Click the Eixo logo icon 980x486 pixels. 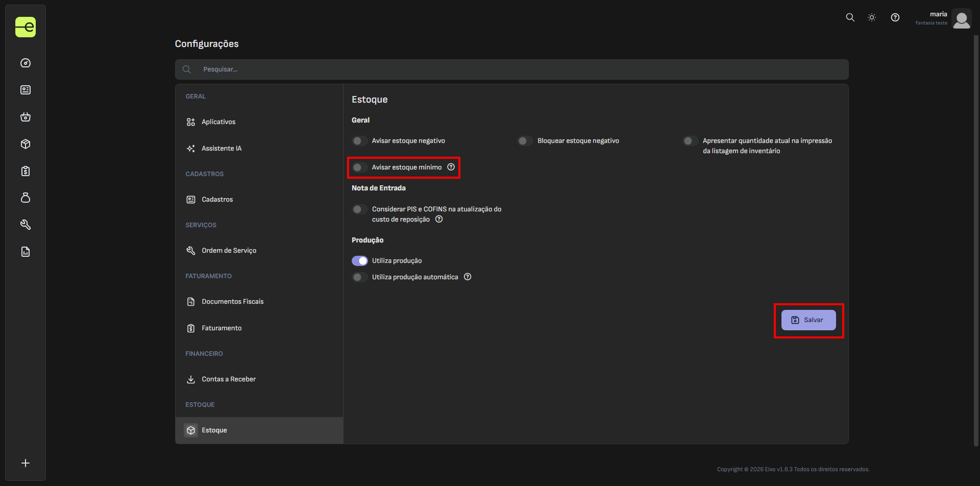click(26, 27)
